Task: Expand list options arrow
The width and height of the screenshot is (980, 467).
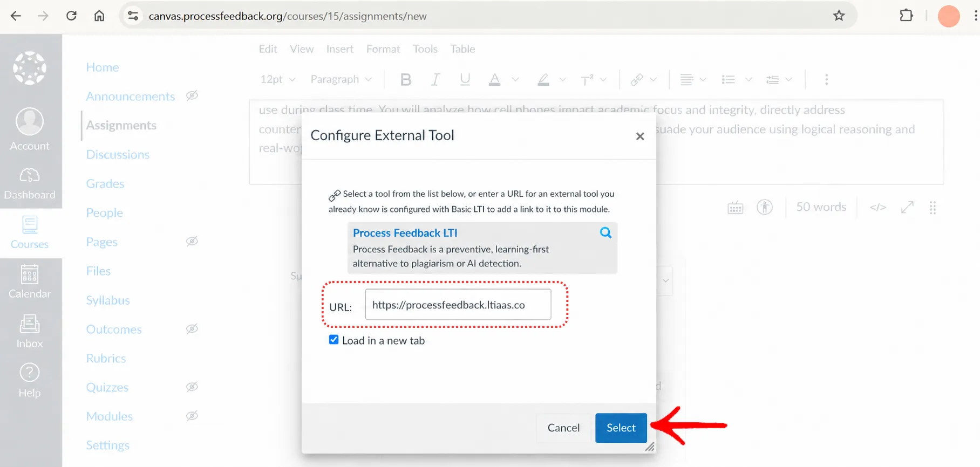Action: pos(748,80)
